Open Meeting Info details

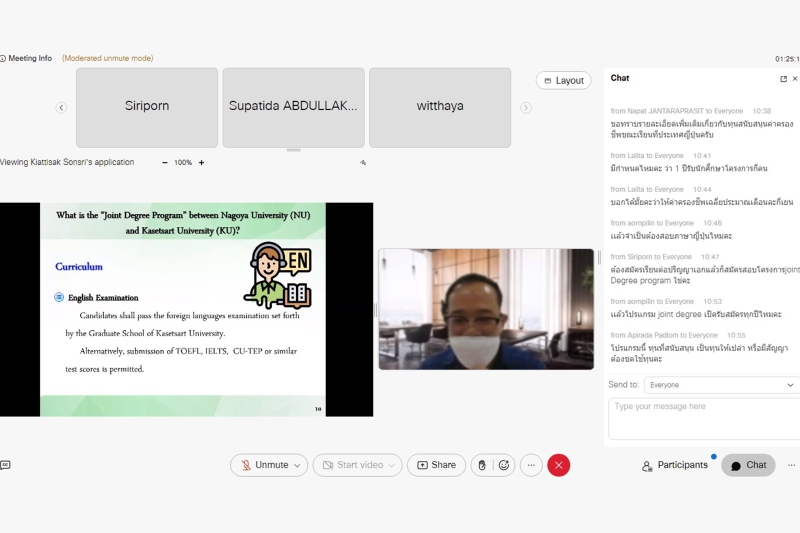click(28, 58)
